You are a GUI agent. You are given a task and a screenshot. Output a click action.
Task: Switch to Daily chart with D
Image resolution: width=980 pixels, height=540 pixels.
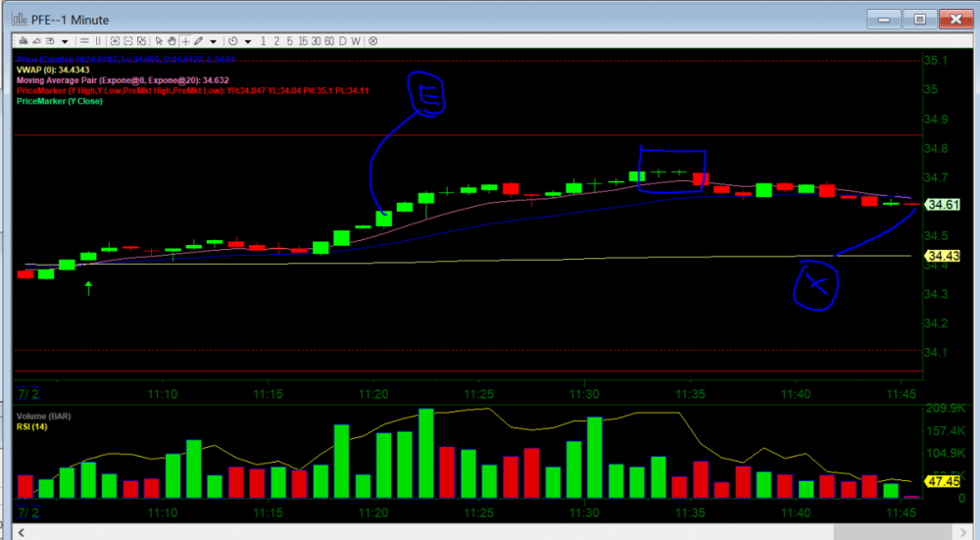343,41
